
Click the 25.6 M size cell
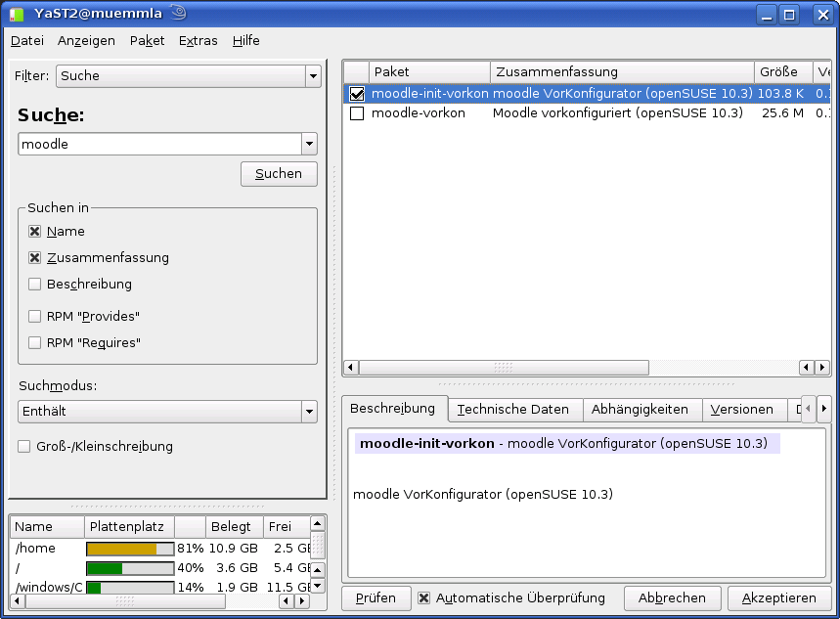point(782,113)
